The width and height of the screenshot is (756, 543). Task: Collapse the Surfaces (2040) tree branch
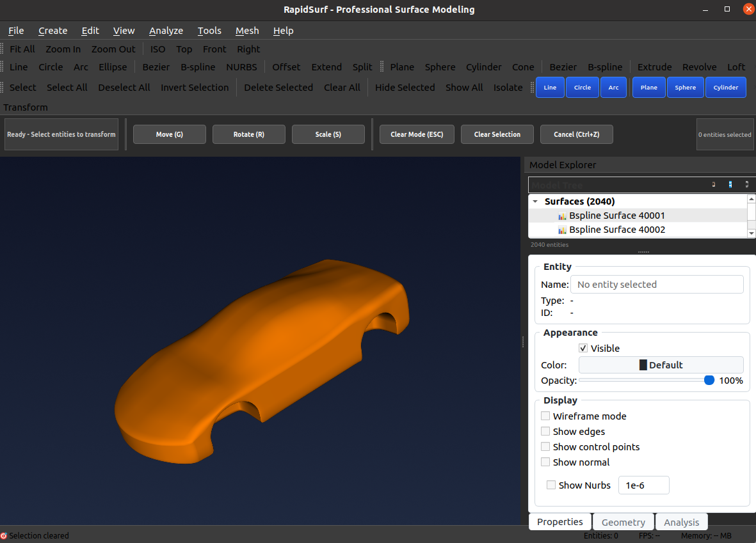click(535, 201)
